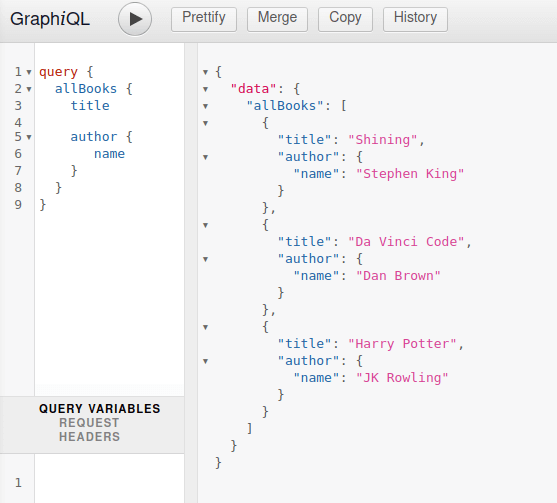
Task: Click the "allBooks" key in the result
Action: (285, 106)
